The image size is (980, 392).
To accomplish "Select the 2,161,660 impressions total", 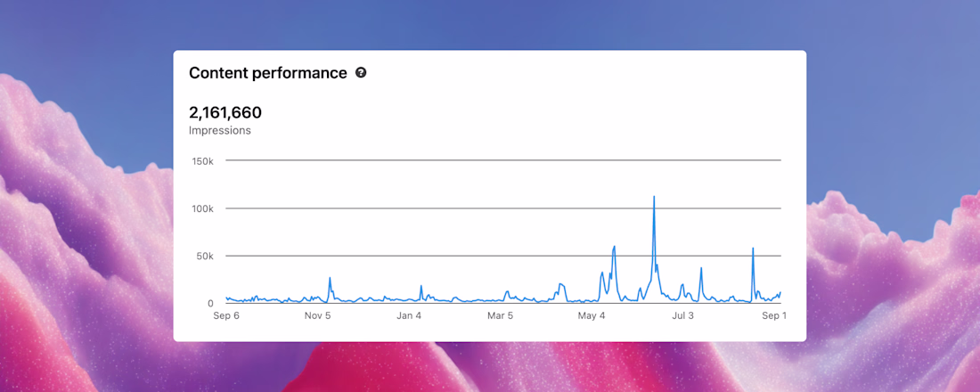I will 225,112.
